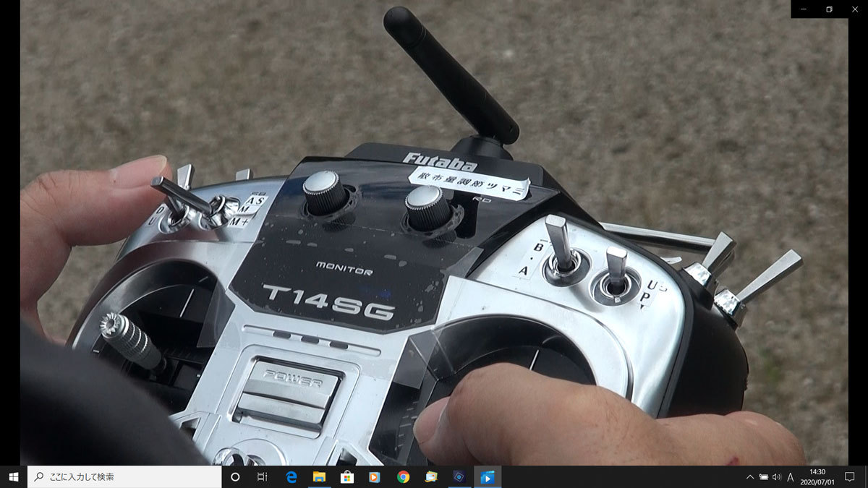The image size is (868, 488).
Task: Launch Google Chrome from the taskbar
Action: point(403,477)
